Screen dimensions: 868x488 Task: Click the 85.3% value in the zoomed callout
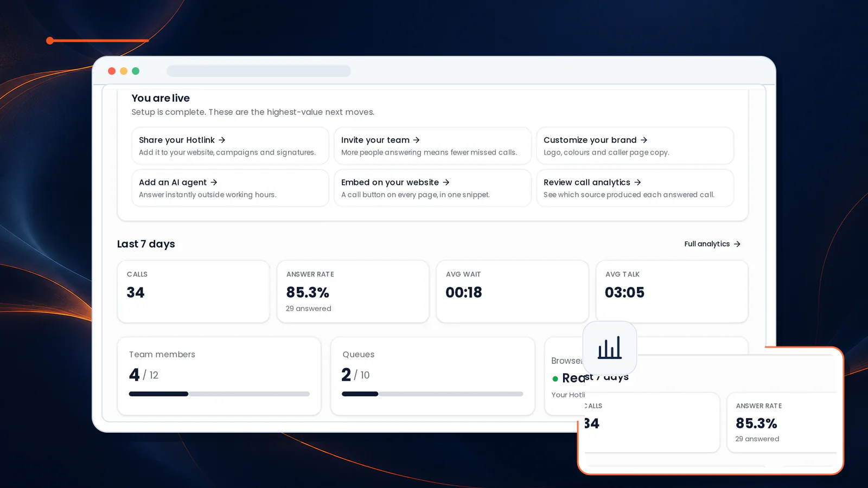click(x=756, y=423)
